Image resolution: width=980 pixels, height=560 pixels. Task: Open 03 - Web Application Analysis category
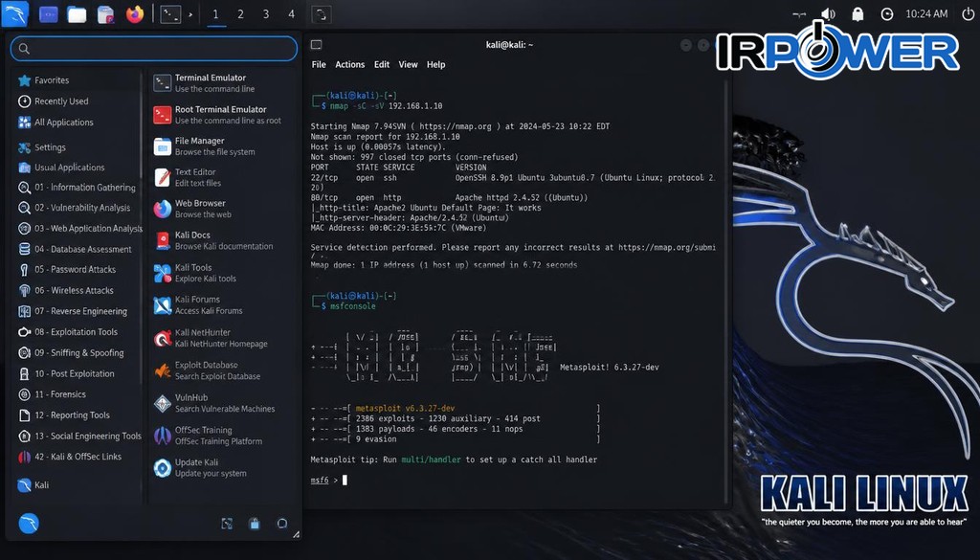[88, 229]
